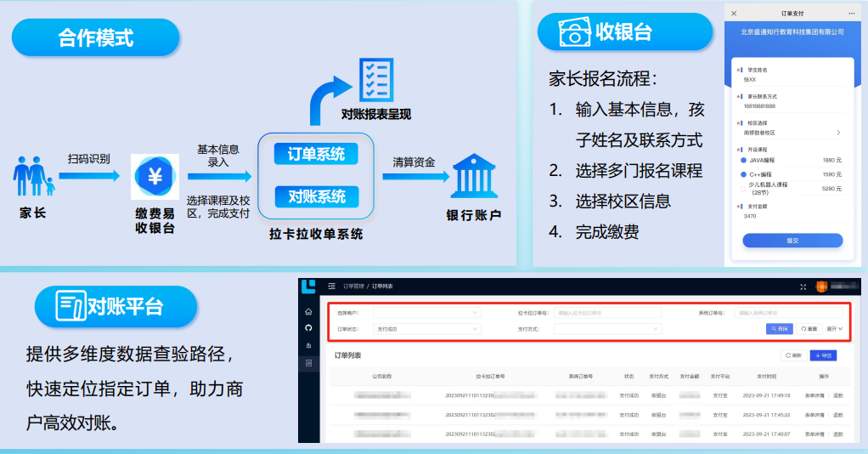Click 退款 for the 17:49:18 order
The image size is (868, 454).
[838, 396]
